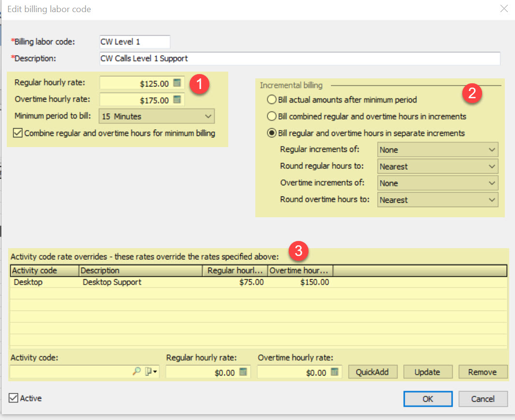
Task: Open the Activity code flag dropdown icon
Action: [151, 371]
